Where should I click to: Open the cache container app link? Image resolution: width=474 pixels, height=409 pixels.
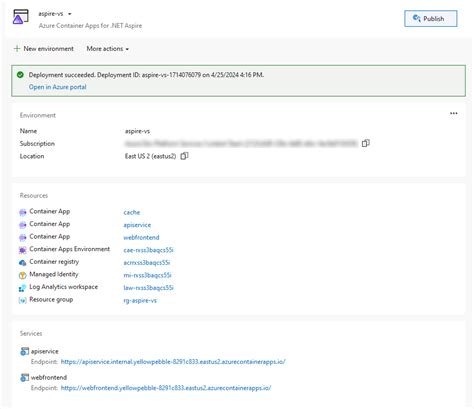tap(132, 212)
